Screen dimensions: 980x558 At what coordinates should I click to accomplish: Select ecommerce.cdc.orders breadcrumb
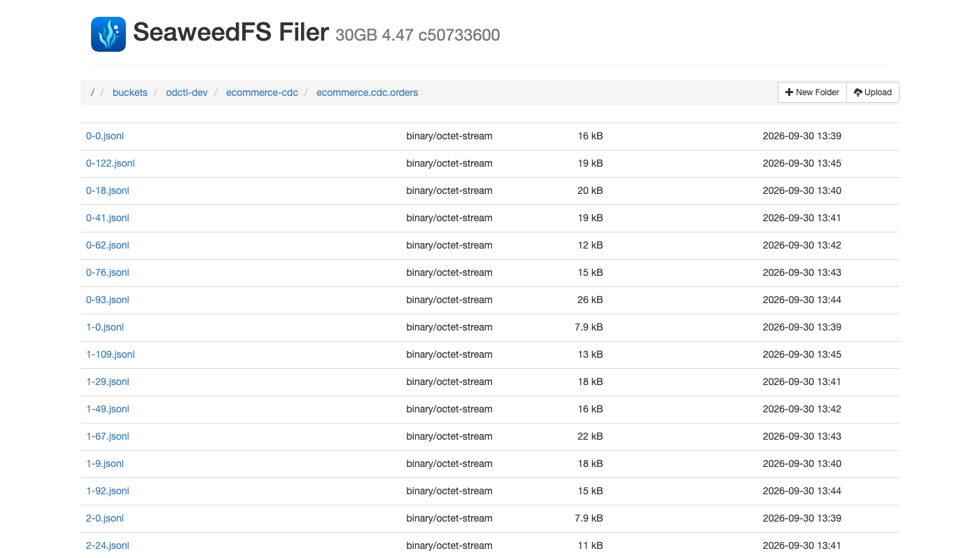pos(367,92)
